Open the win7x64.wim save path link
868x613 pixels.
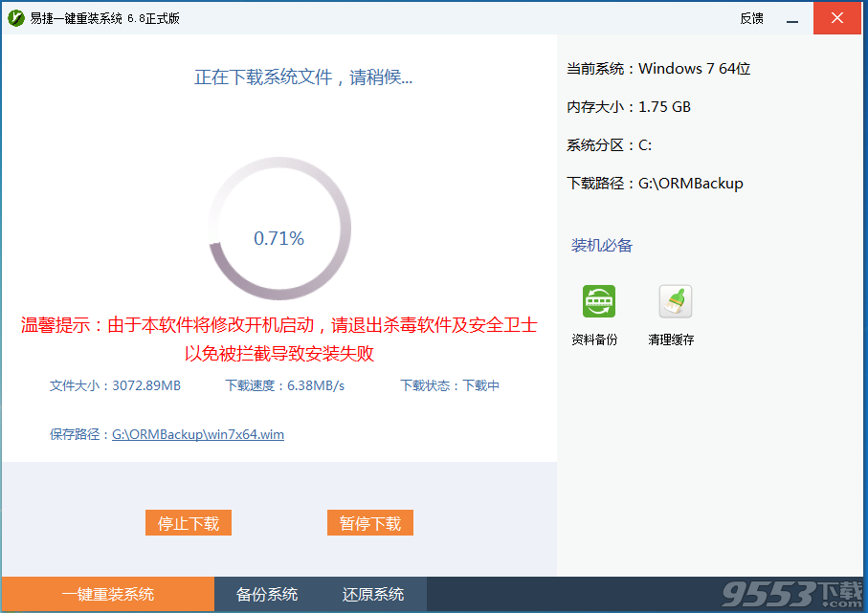point(197,434)
